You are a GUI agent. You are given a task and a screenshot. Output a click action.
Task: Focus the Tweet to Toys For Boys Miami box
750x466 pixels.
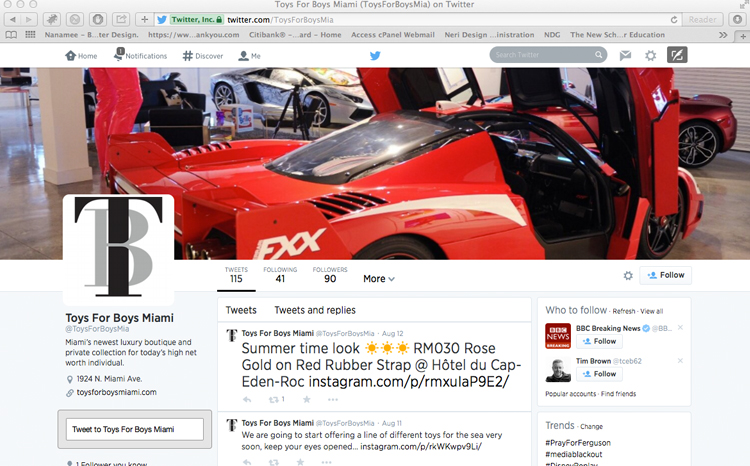(x=135, y=429)
